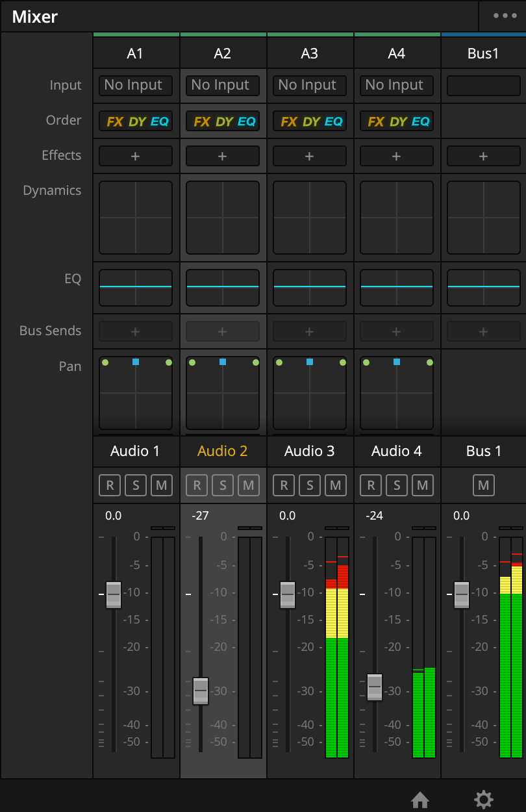Select the DY order badge on channel A2
Viewport: 526px width, 812px height.
coord(223,121)
